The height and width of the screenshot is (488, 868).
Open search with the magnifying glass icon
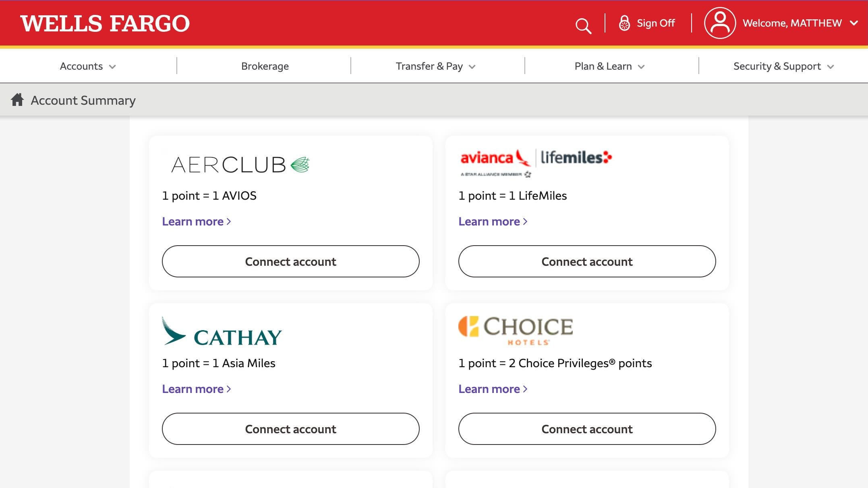click(583, 26)
